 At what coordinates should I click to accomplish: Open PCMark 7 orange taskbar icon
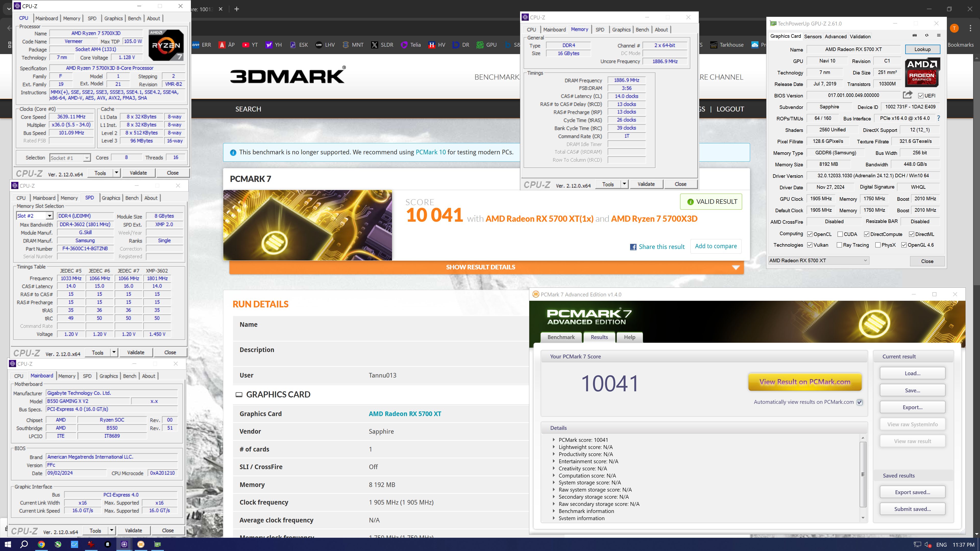[x=141, y=544]
